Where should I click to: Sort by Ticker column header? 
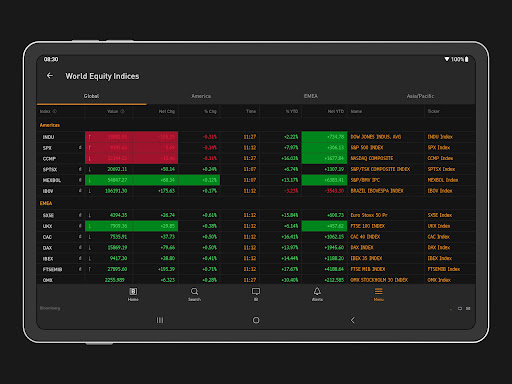pos(434,111)
